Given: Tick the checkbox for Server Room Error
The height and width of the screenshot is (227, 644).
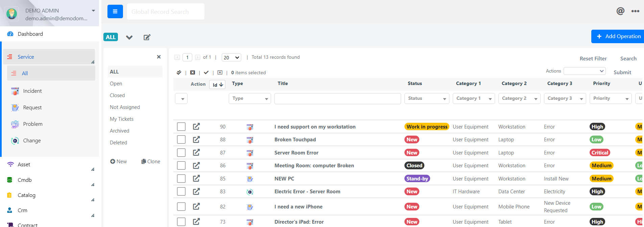Looking at the screenshot, I should [x=181, y=152].
